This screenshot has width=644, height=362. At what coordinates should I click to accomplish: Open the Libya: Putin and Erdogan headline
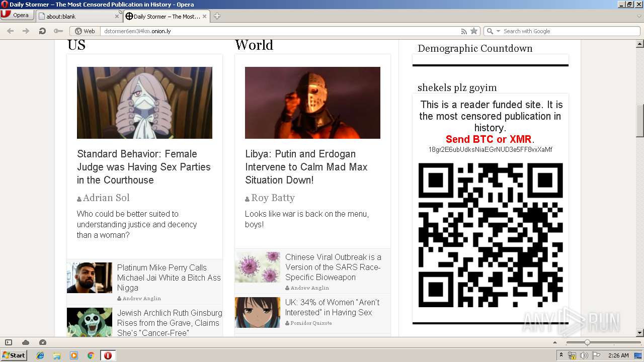click(x=306, y=167)
